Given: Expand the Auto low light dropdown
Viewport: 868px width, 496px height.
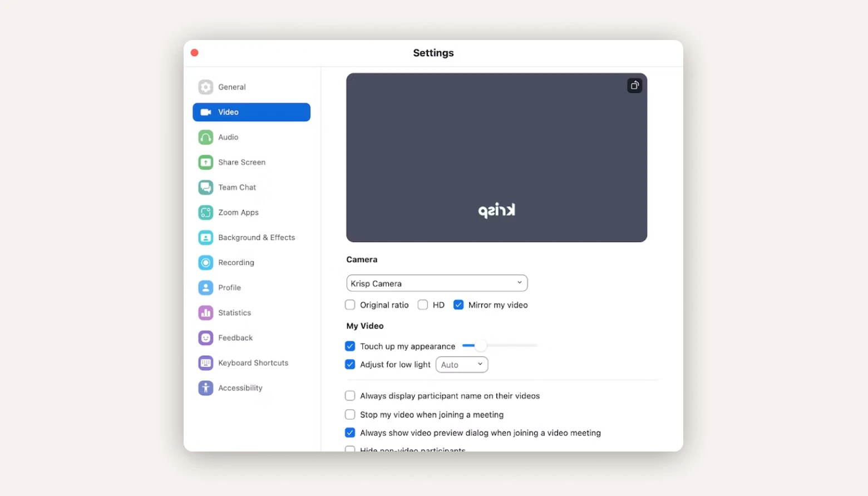Looking at the screenshot, I should click(461, 365).
